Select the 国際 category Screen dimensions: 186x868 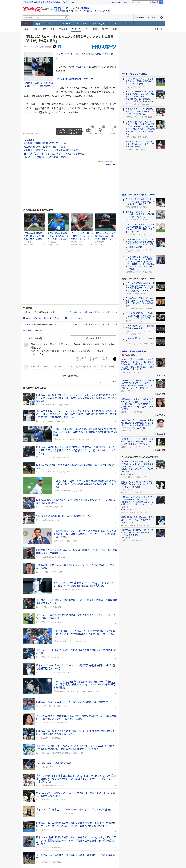click(44, 29)
